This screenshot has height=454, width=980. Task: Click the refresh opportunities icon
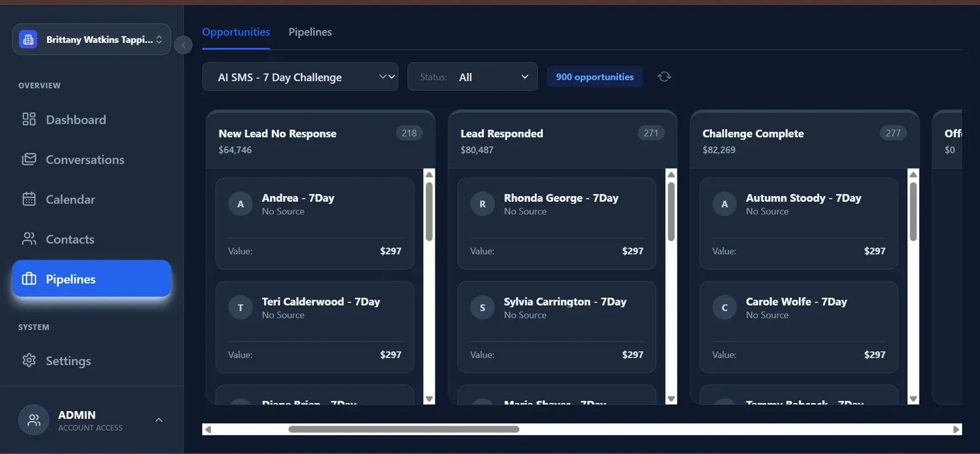[664, 77]
